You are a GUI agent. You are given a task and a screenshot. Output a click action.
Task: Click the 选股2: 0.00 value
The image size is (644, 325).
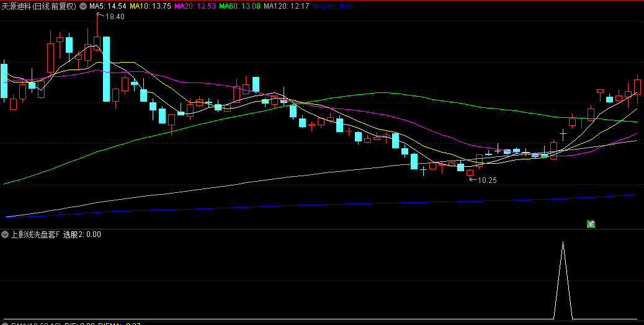point(82,234)
